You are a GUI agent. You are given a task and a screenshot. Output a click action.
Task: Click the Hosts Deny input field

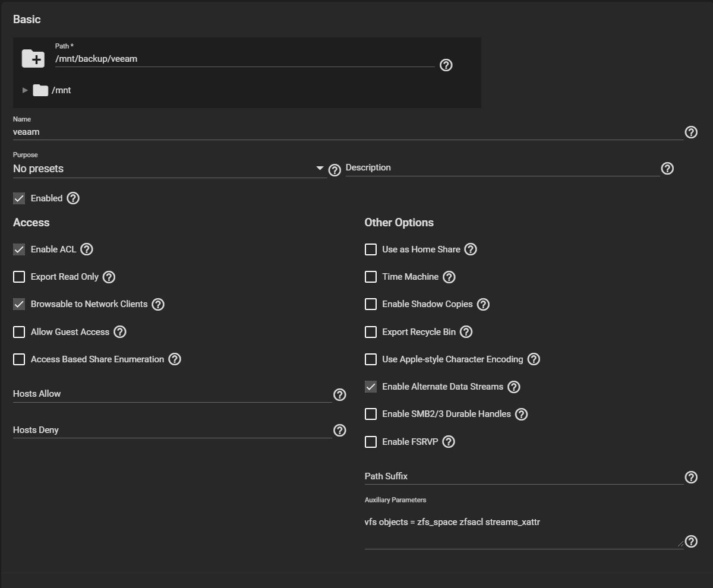(172, 430)
